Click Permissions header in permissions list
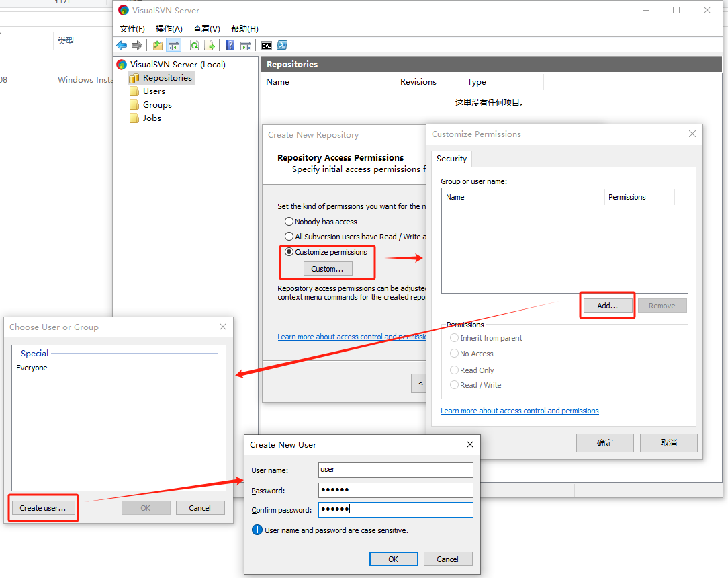This screenshot has width=728, height=578. pos(639,197)
